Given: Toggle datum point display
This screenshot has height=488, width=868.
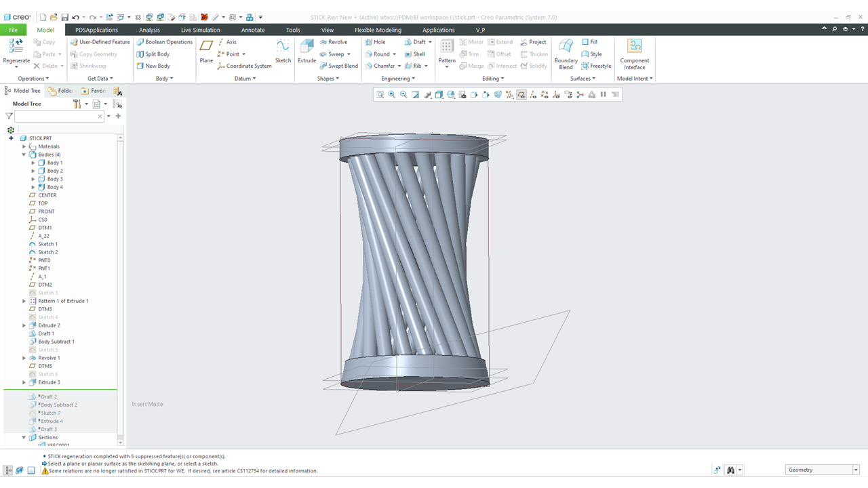Looking at the screenshot, I should [545, 95].
